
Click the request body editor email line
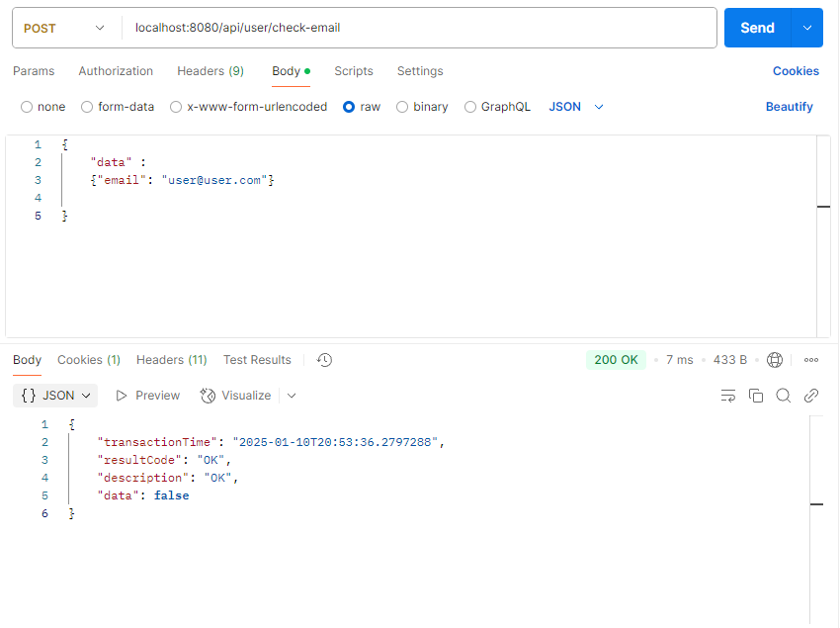[x=182, y=180]
